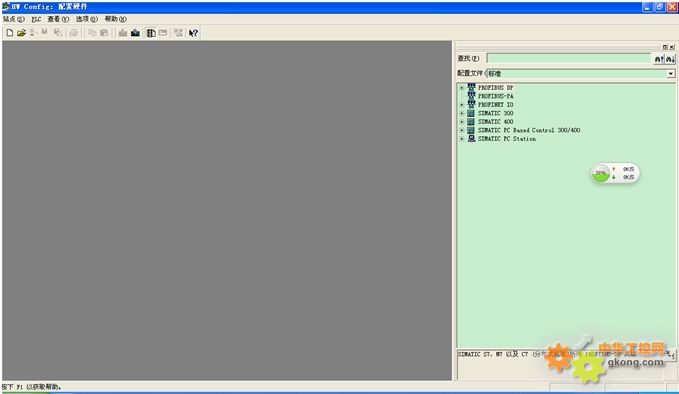Expand the PROFIBUS DP tree node
The height and width of the screenshot is (394, 679).
[462, 88]
